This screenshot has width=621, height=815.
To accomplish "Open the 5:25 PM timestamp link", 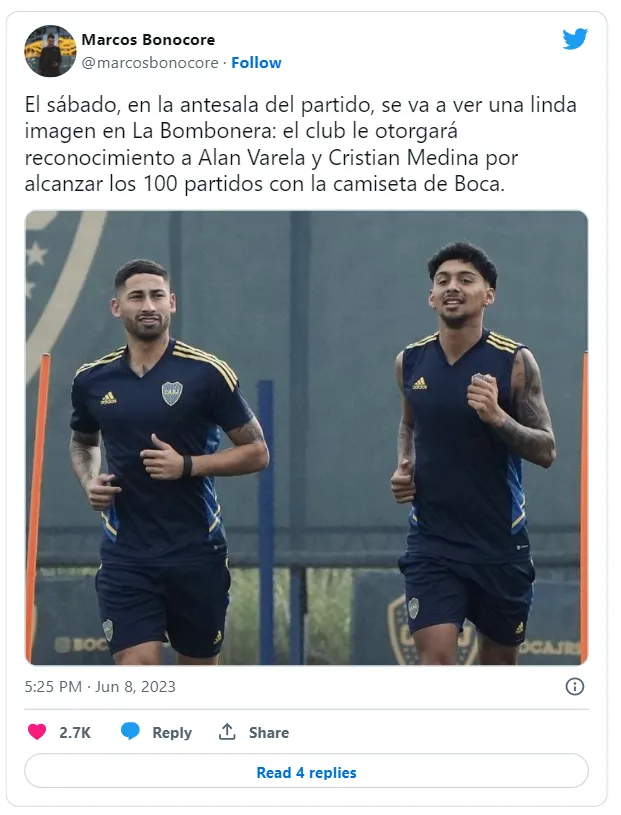I will click(x=53, y=687).
